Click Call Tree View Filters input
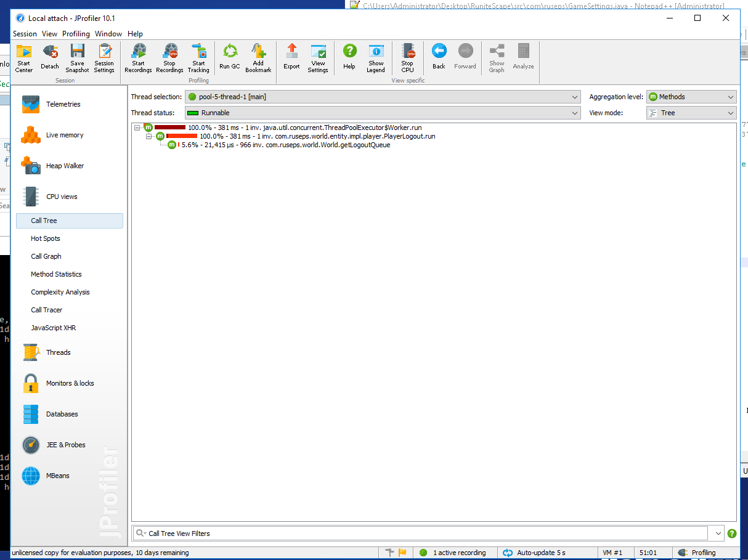This screenshot has width=748, height=560. click(420, 534)
